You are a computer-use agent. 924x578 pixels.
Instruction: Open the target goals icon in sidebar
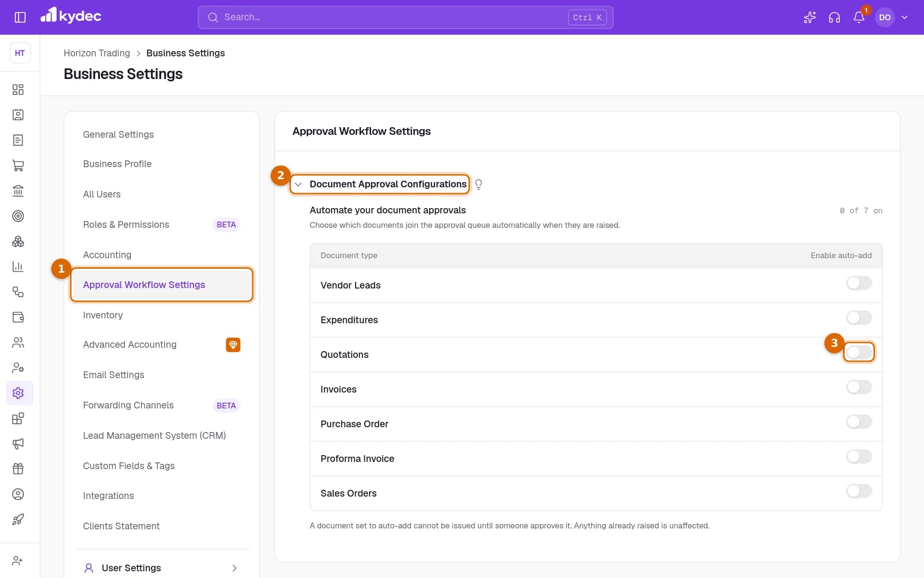[x=18, y=216]
